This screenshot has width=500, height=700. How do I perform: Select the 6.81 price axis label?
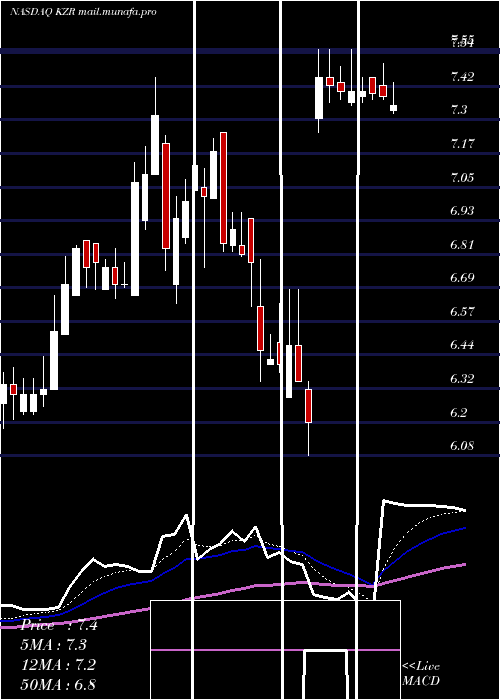pos(462,245)
